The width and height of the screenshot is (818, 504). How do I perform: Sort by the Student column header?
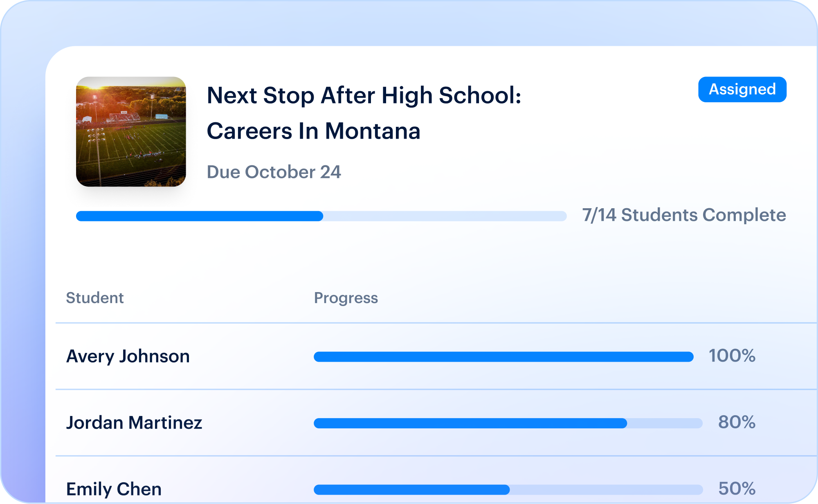click(x=95, y=298)
